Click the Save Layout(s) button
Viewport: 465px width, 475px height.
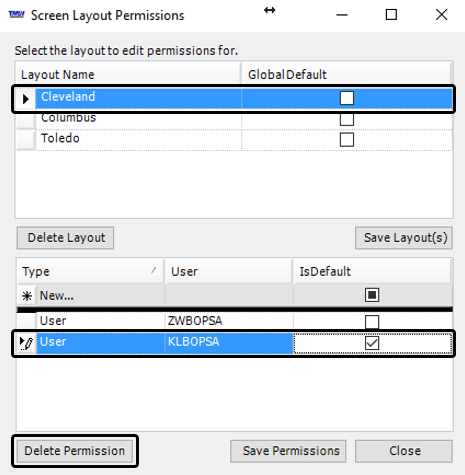(404, 238)
